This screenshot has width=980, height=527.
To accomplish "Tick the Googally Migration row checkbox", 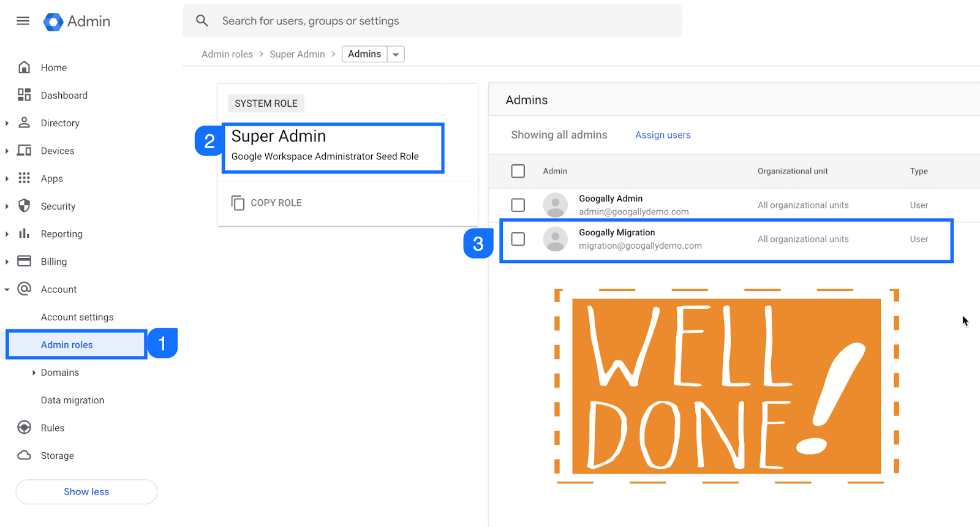I will pyautogui.click(x=518, y=238).
